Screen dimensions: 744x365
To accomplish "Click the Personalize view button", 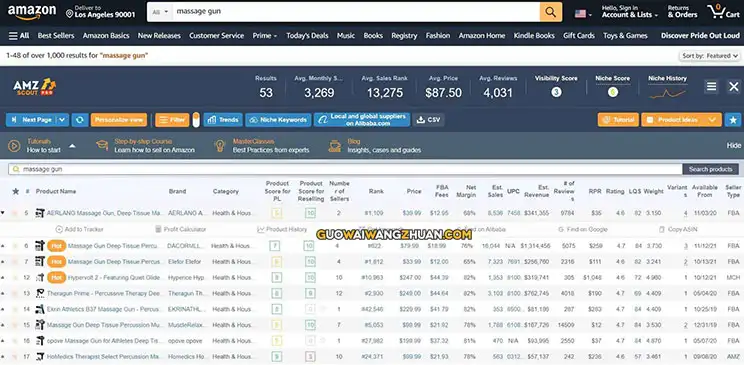I will point(119,120).
